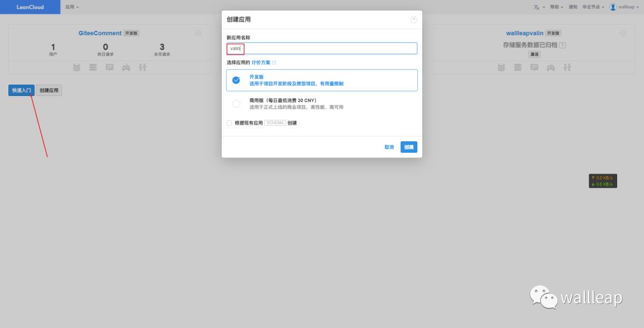Open messaging icon in GiteeComment card

pyautogui.click(x=110, y=67)
